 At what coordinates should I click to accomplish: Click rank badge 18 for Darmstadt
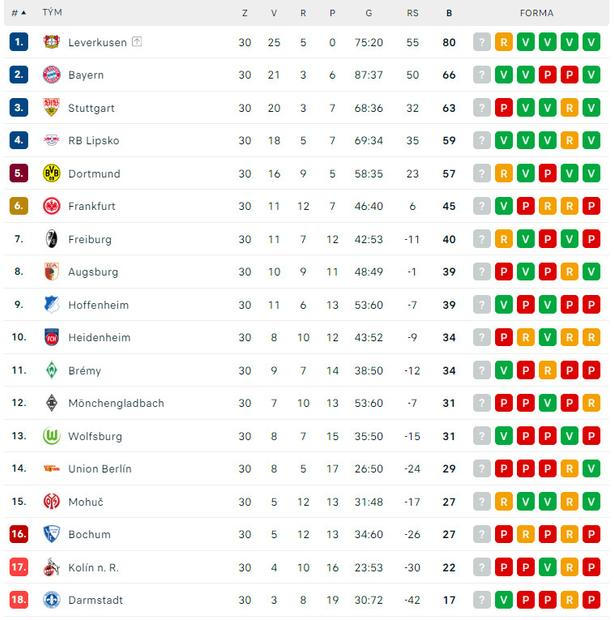(19, 600)
